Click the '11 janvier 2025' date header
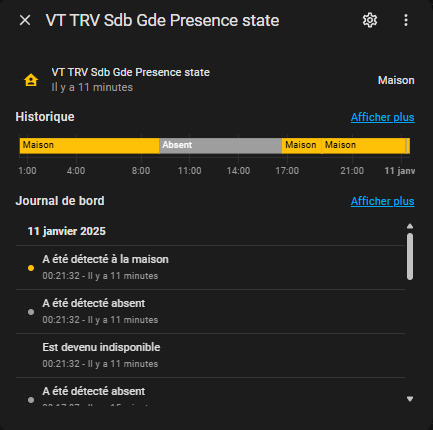Screen dimensions: 433x430 (67, 231)
